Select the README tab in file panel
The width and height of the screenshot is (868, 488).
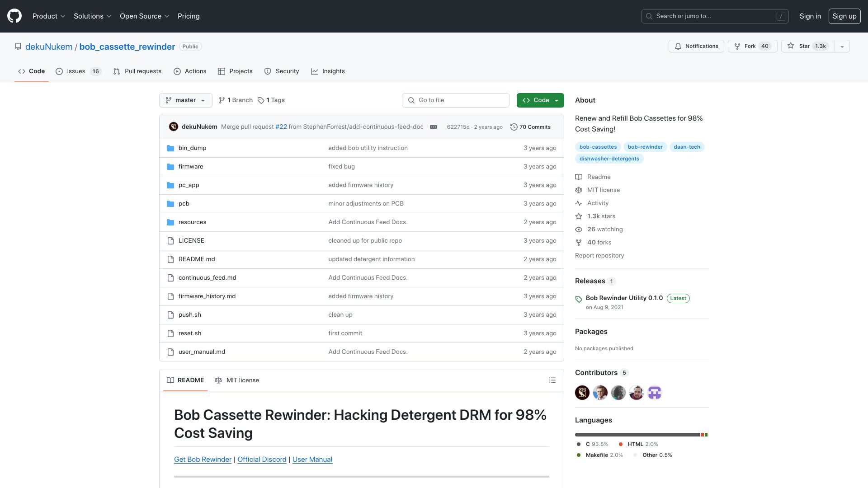(x=185, y=380)
